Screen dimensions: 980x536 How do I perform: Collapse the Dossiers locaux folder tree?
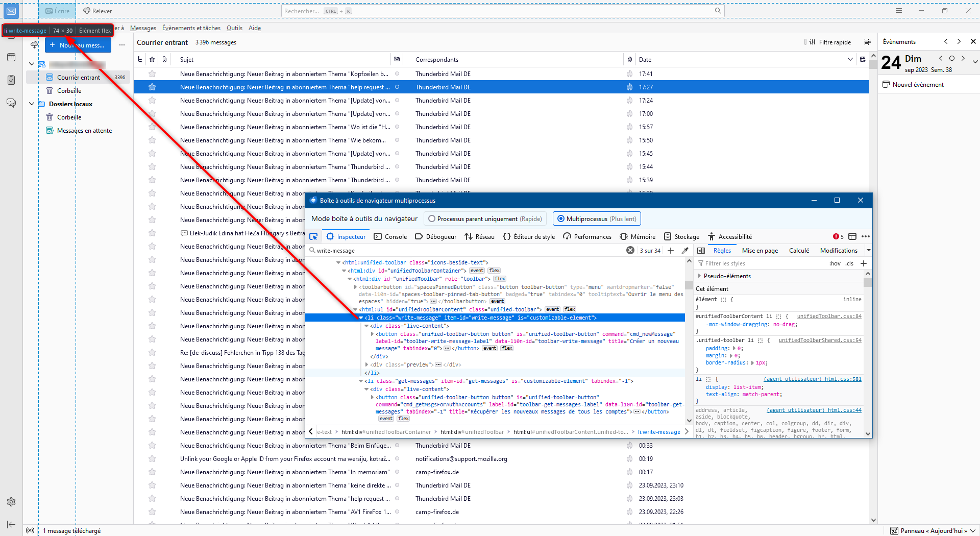pyautogui.click(x=32, y=104)
